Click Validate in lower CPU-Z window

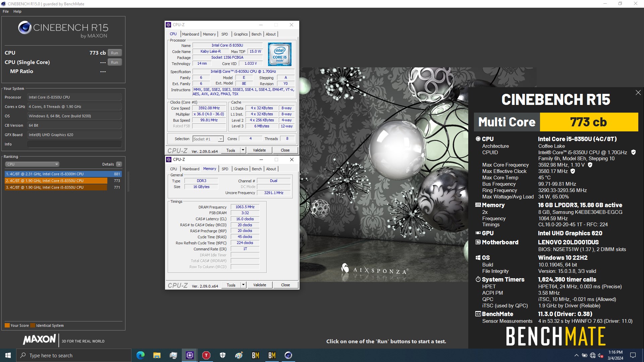[x=260, y=285]
